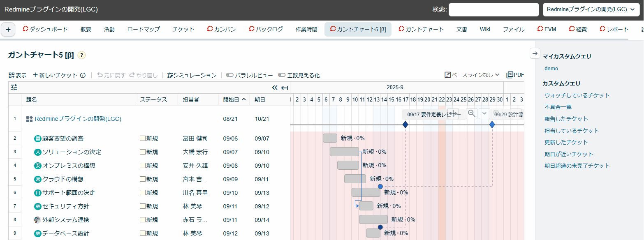Screen dimensions: 644x240
Task: Click the 安 avatar on オンプレミスの構想
Action: click(x=38, y=166)
